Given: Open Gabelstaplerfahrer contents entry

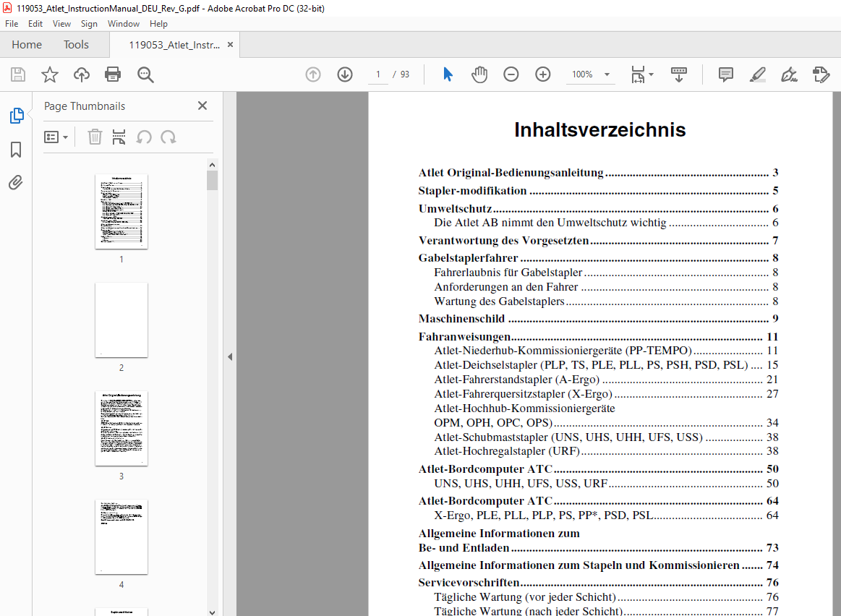Looking at the screenshot, I should [x=598, y=258].
